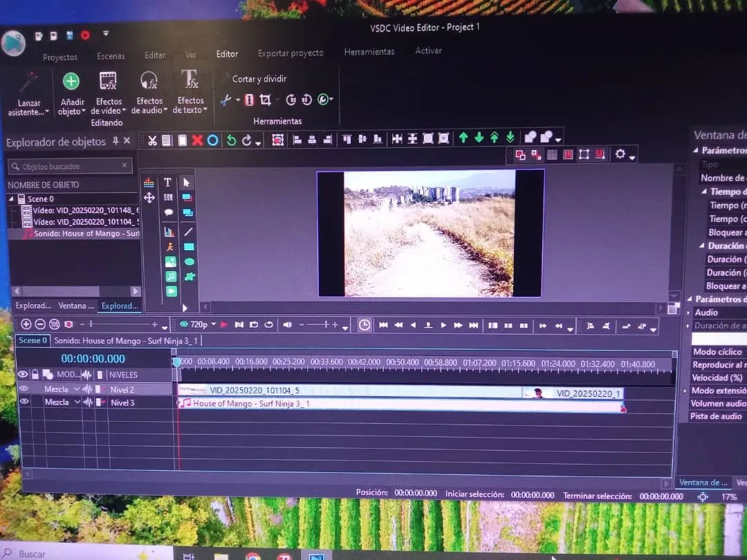Jump to end with skip-forward button
Viewport: 747px width, 560px height.
pos(473,325)
